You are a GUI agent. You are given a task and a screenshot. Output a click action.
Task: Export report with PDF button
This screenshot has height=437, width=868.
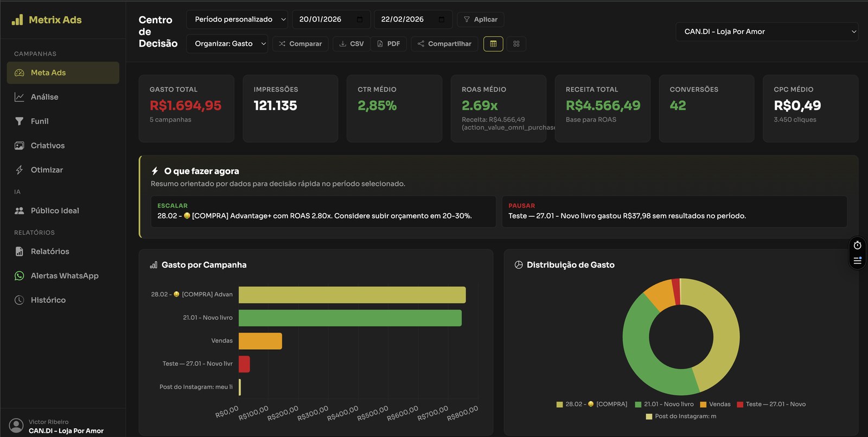pyautogui.click(x=388, y=44)
